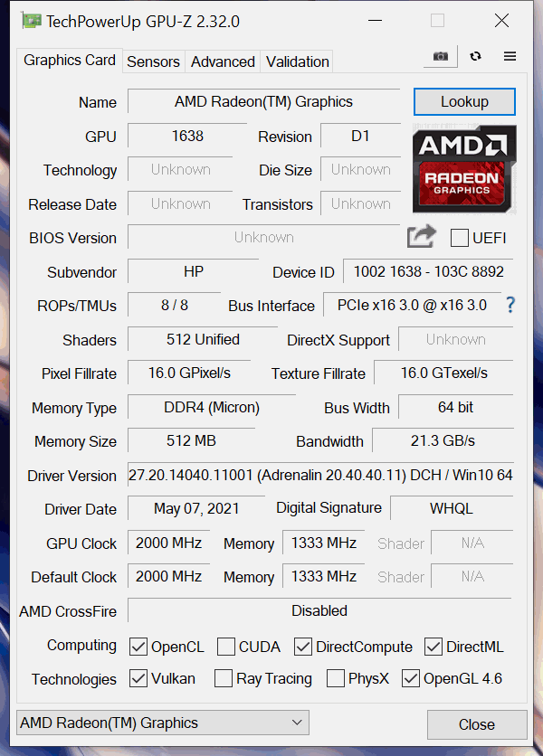Toggle the CUDA checkbox

coord(226,647)
